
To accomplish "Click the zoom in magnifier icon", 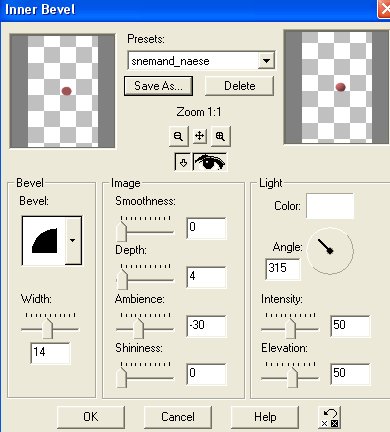I will 220,136.
